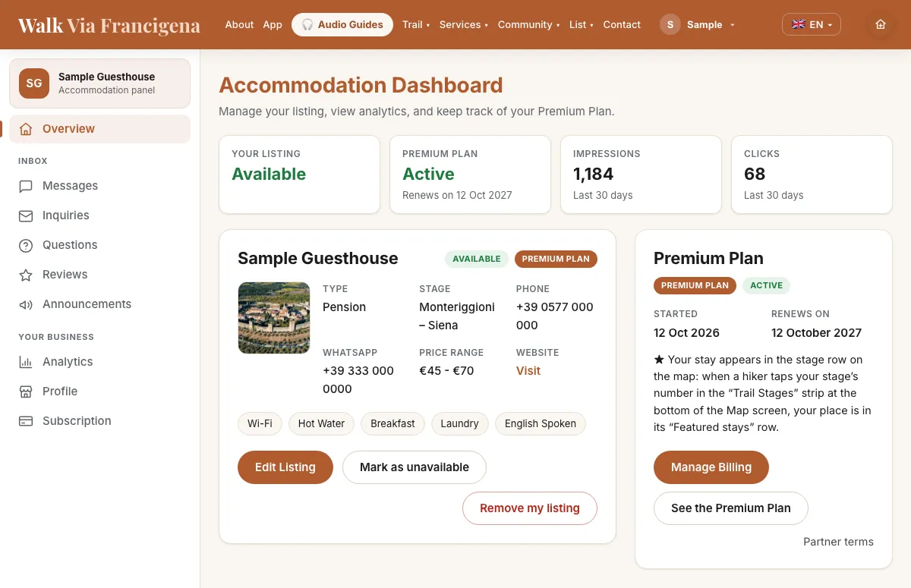911x588 pixels.
Task: Click the UK flag icon in the language selector
Action: point(799,24)
